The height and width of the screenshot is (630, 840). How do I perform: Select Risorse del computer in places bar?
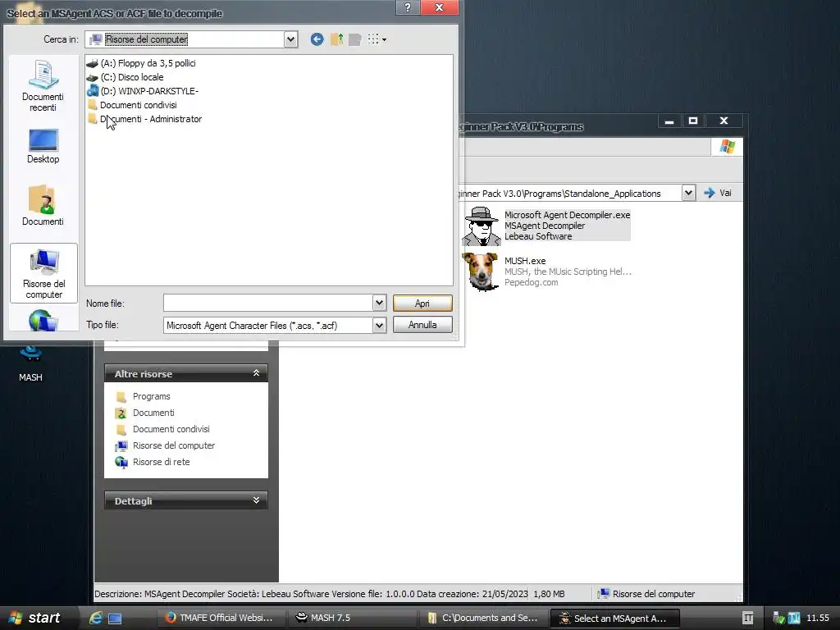pyautogui.click(x=44, y=273)
